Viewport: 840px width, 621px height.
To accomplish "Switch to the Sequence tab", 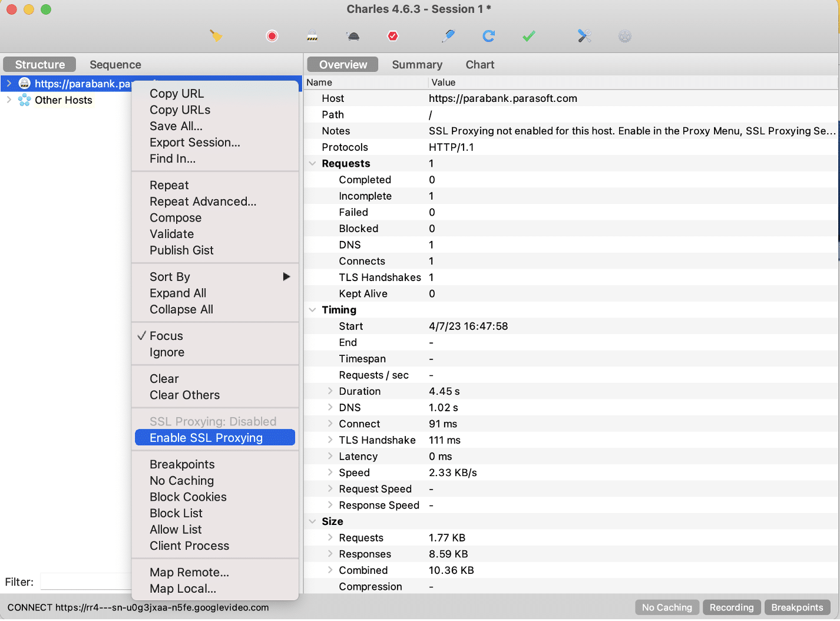I will 115,65.
